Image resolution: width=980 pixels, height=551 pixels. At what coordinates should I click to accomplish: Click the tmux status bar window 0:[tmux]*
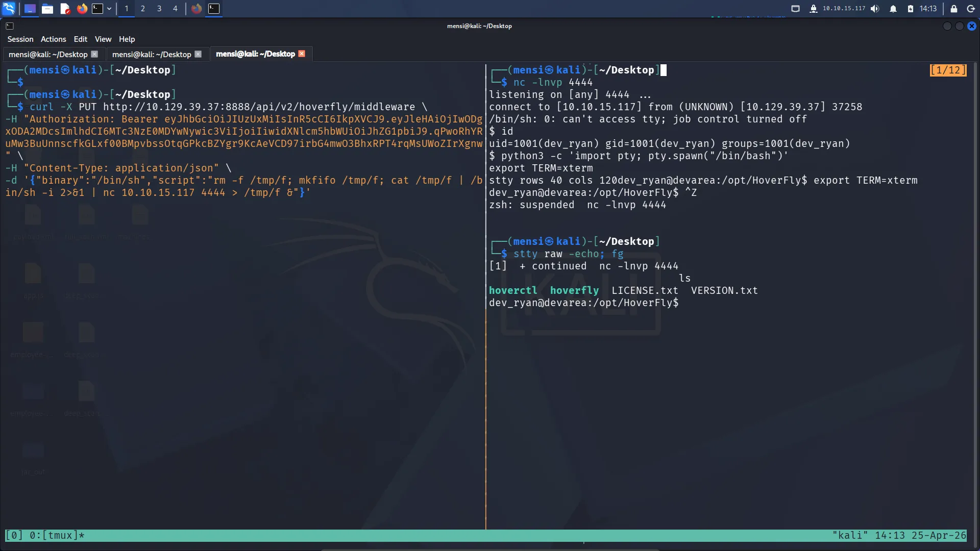[57, 535]
